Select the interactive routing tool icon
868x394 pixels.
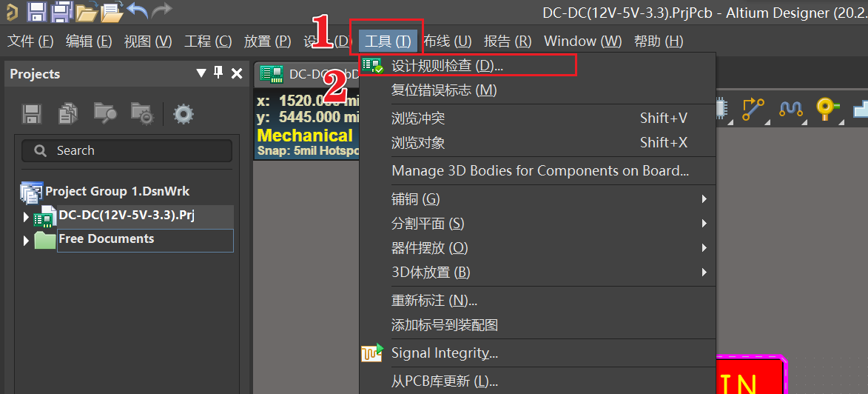(753, 109)
